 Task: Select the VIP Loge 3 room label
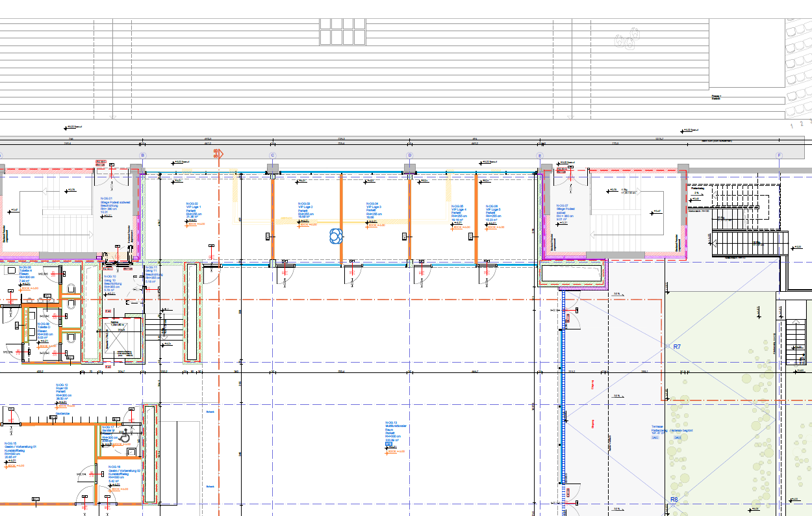coord(373,207)
